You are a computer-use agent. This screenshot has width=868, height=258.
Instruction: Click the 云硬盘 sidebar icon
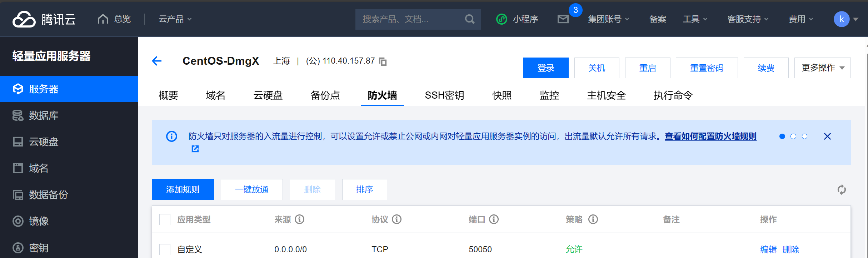pos(18,142)
